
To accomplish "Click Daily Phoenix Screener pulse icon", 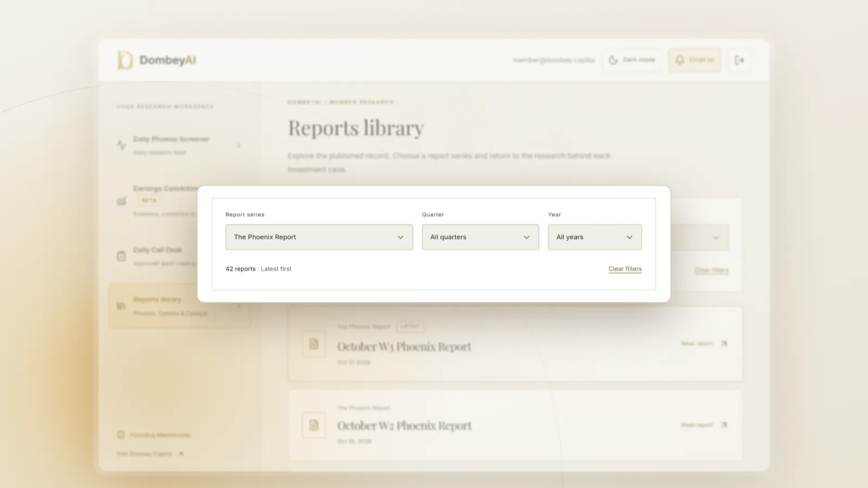I will pos(121,145).
